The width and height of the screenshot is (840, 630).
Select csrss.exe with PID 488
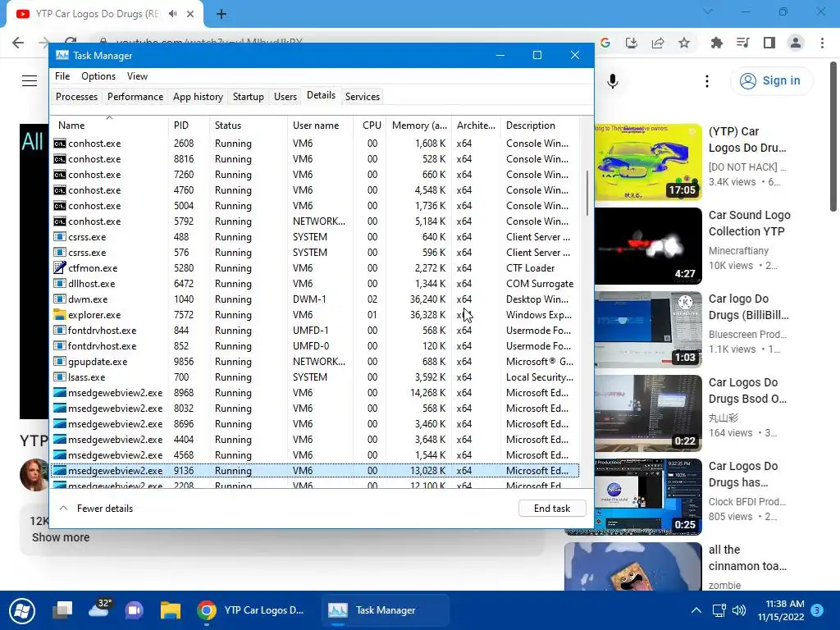pyautogui.click(x=315, y=237)
